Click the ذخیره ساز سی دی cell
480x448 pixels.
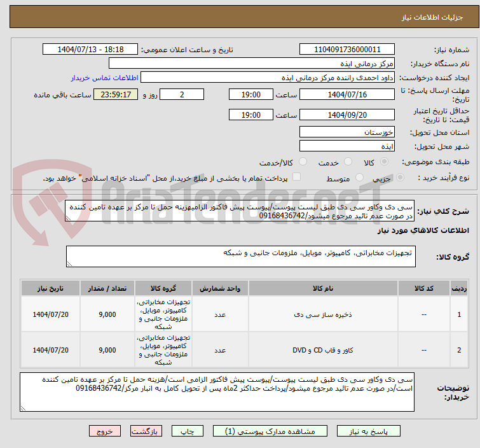point(323,314)
